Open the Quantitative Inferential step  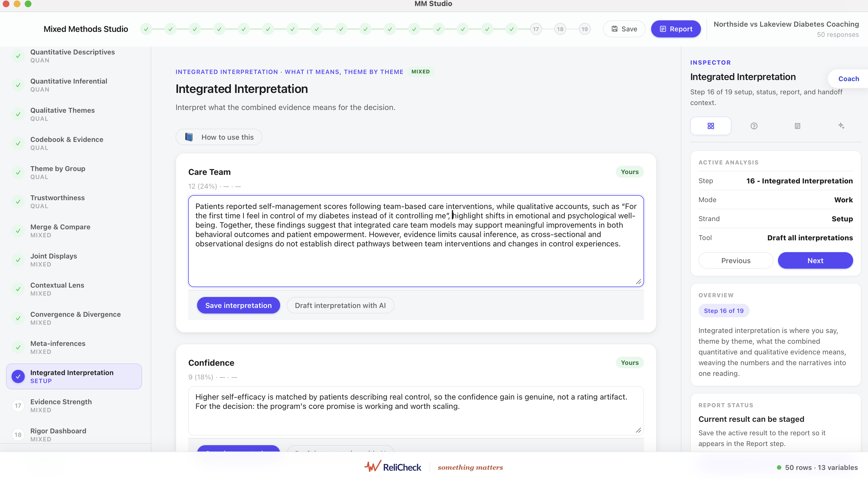point(74,85)
